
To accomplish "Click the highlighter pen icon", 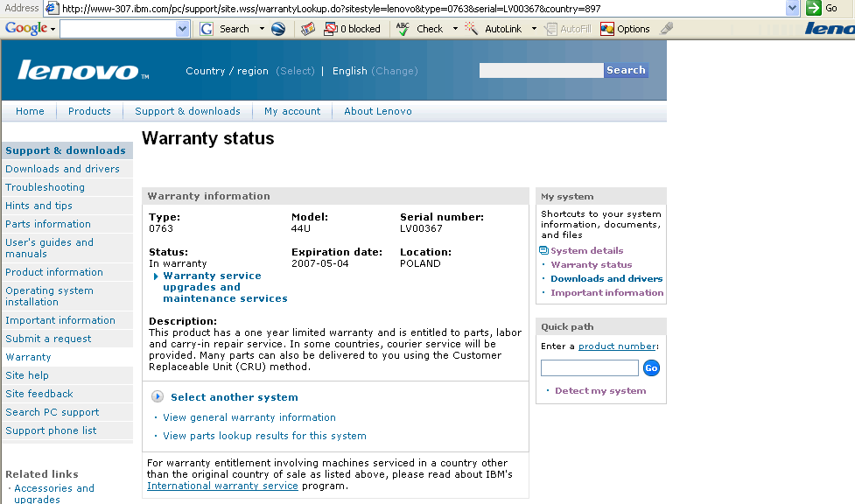I will (666, 28).
